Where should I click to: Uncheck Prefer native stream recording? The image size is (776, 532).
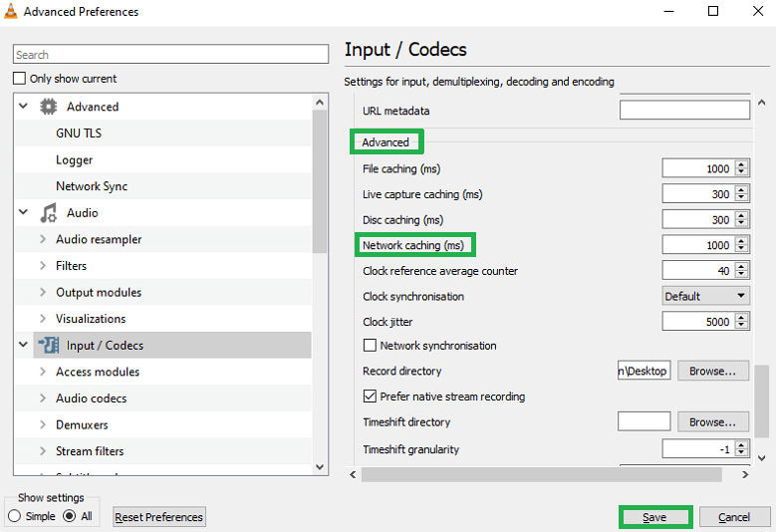point(370,397)
